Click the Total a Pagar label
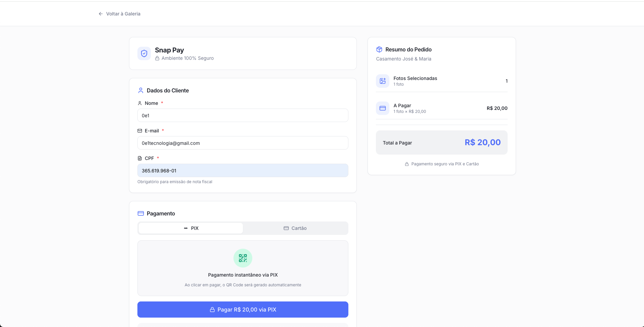Screen dimensions: 644x327 [397, 143]
